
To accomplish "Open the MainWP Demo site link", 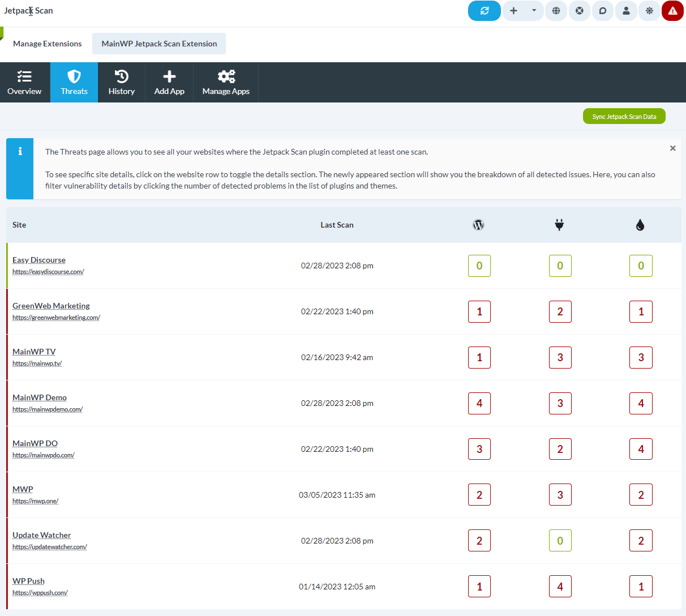I will 40,397.
